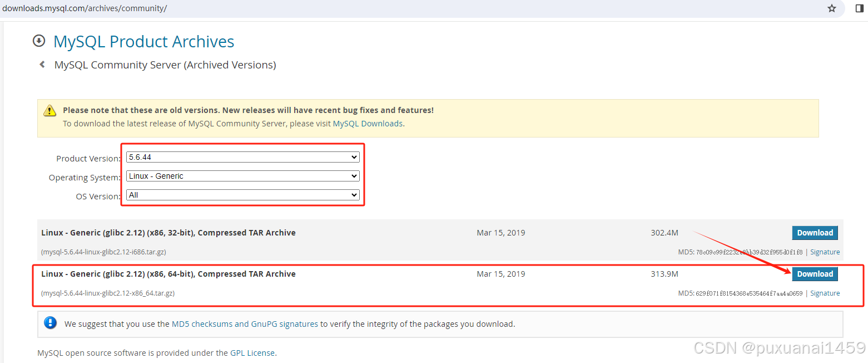Open the Product Version dropdown
This screenshot has height=363, width=868.
242,158
